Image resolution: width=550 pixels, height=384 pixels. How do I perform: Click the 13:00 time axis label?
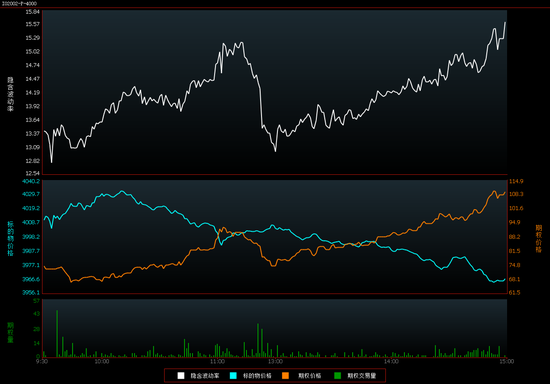pyautogui.click(x=275, y=361)
